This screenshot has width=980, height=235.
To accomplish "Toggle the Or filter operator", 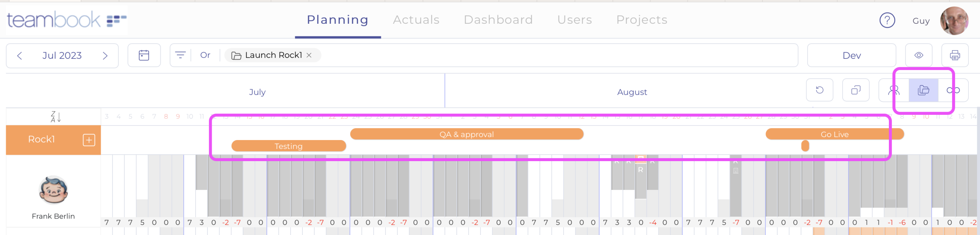I will (205, 55).
